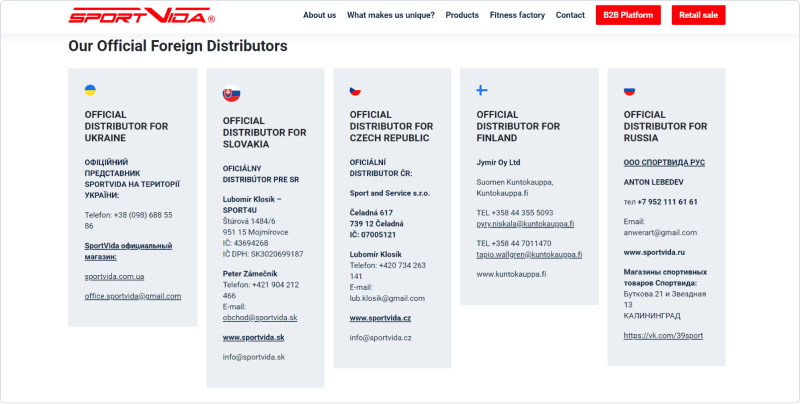Go to What makes us unique?
Screen dimensions: 800x404
click(x=391, y=15)
